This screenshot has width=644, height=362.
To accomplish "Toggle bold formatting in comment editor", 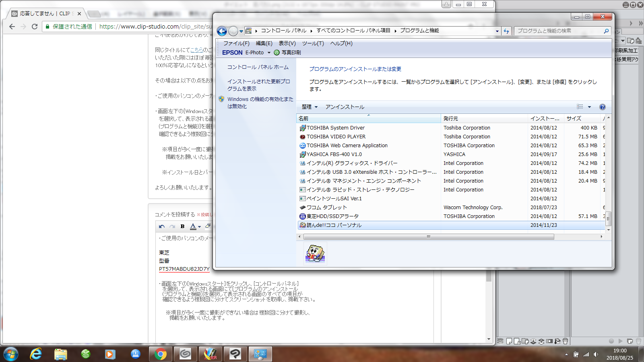I will tap(182, 226).
